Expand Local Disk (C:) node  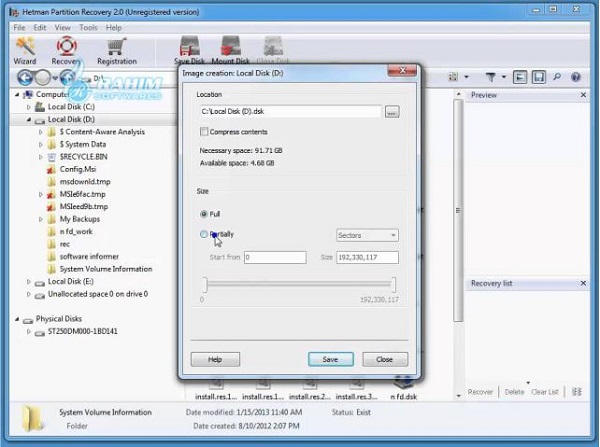(x=29, y=107)
